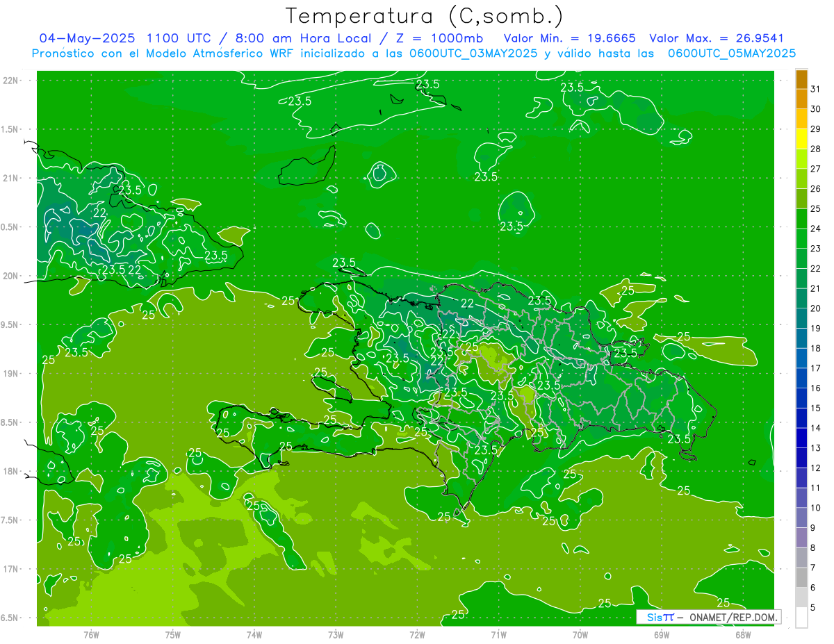The width and height of the screenshot is (834, 644).
Task: Select the '0600UTC_03MAY2025' initialization time
Action: tap(473, 53)
